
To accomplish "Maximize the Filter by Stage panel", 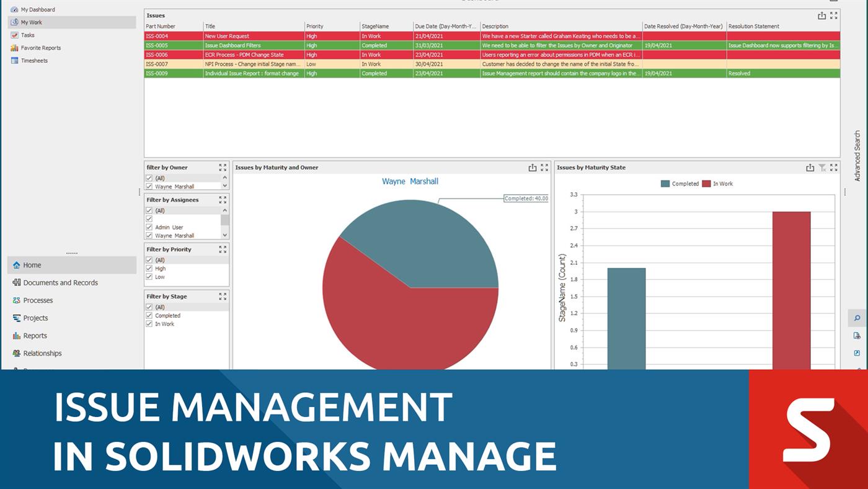I will click(223, 297).
